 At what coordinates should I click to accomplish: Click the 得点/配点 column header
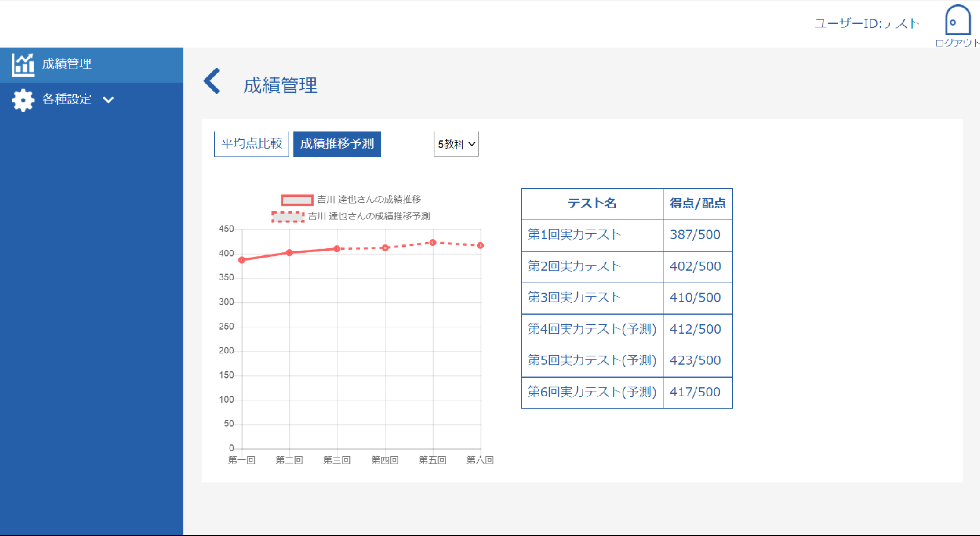tap(697, 203)
